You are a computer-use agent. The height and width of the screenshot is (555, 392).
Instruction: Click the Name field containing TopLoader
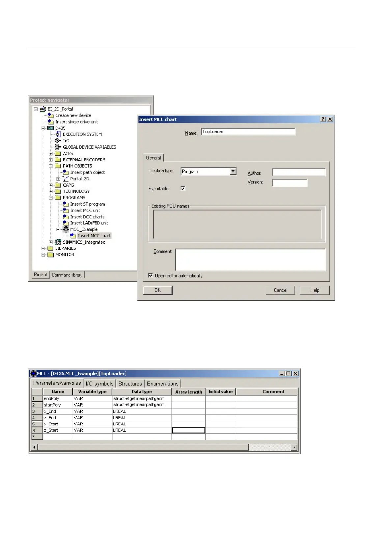pos(248,132)
